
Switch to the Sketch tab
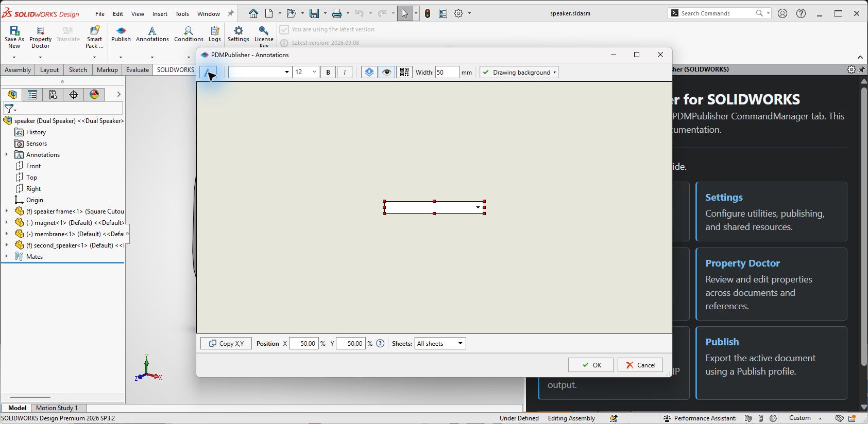(x=78, y=70)
